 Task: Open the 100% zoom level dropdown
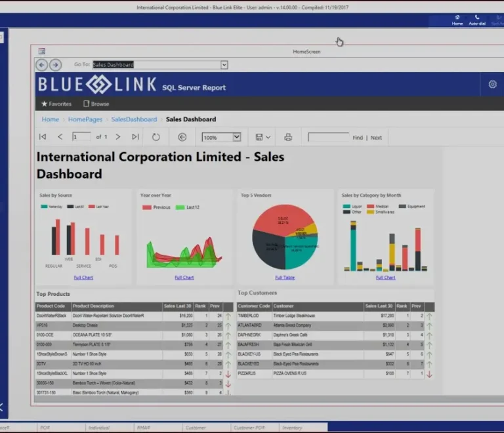tap(236, 137)
